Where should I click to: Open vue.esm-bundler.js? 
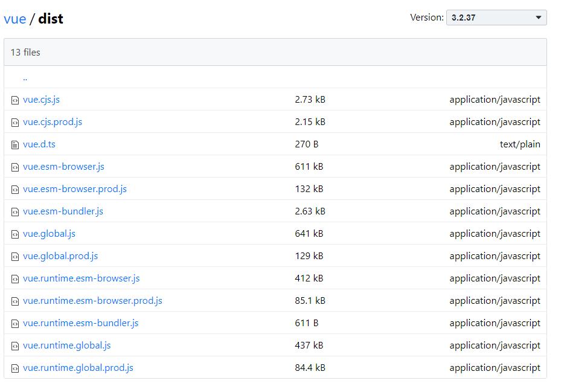click(63, 211)
